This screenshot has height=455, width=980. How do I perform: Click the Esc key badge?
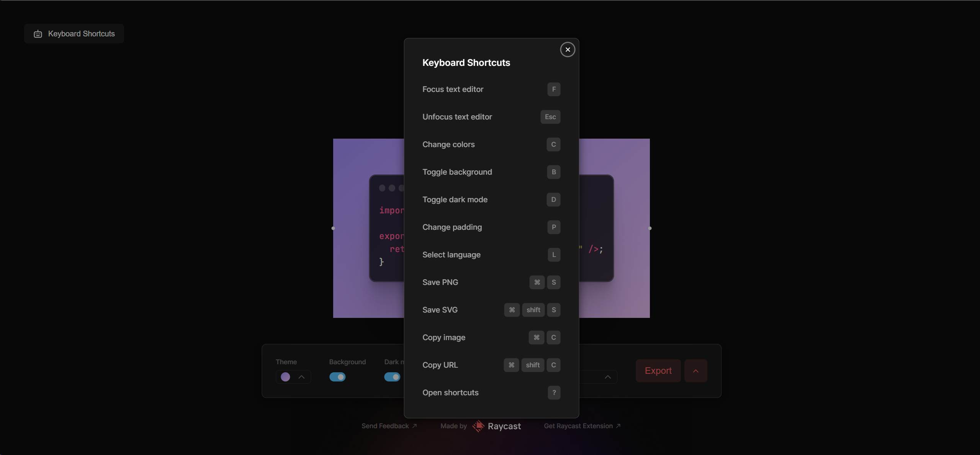[x=550, y=117]
